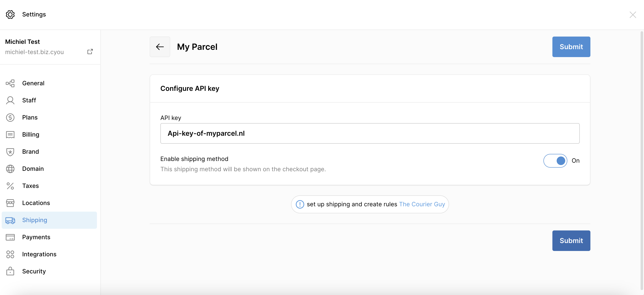Turn off Enable shipping method toggle

tap(555, 161)
